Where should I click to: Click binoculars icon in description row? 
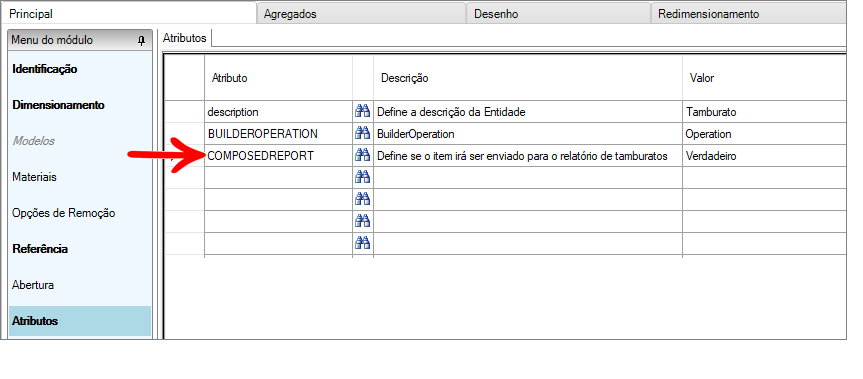tap(362, 112)
